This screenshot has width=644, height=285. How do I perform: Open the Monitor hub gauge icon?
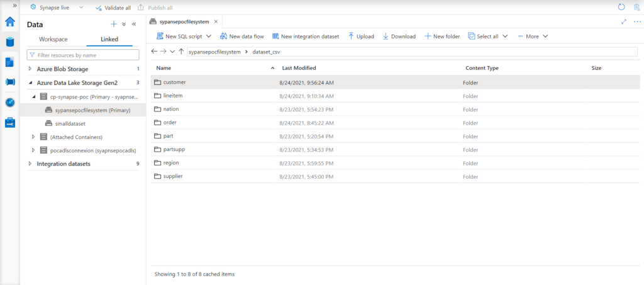(x=10, y=103)
